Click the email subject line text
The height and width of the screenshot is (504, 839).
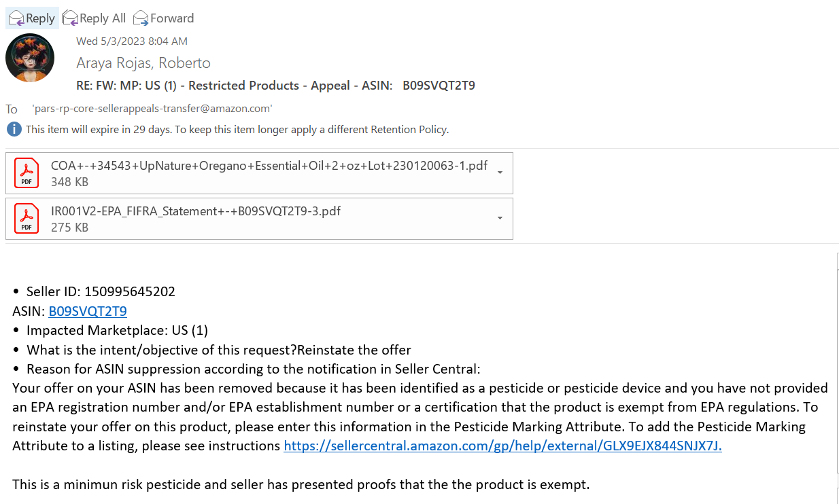[275, 86]
